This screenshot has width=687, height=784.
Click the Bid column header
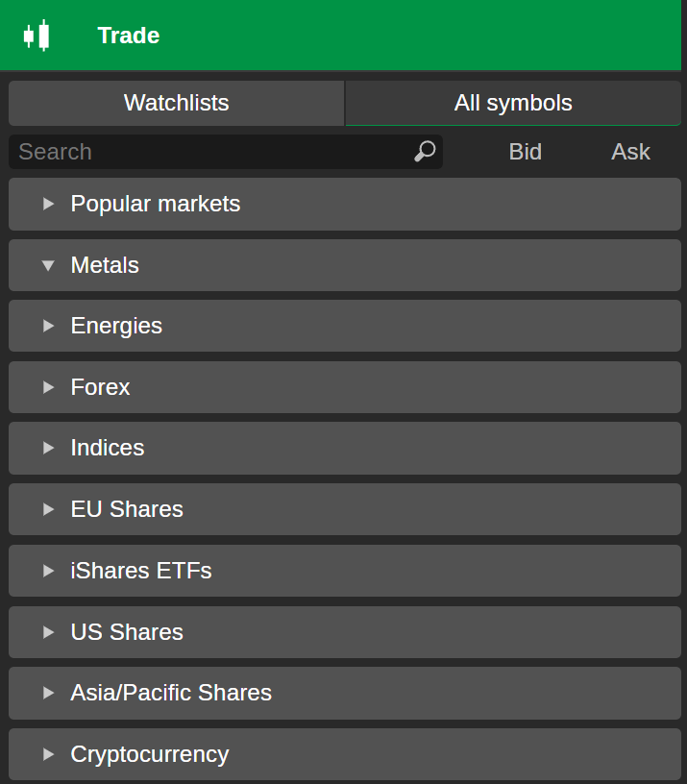[x=525, y=152]
